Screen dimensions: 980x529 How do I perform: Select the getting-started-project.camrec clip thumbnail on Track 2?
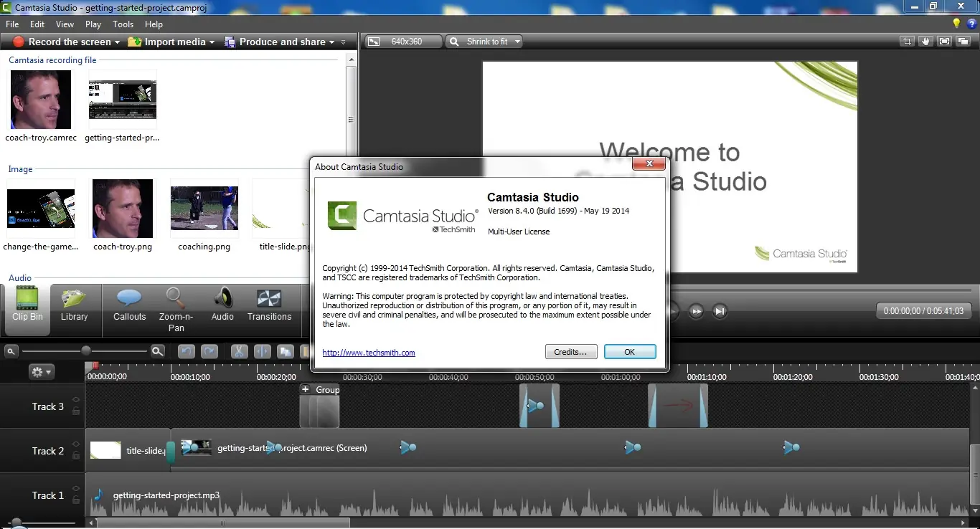click(196, 448)
